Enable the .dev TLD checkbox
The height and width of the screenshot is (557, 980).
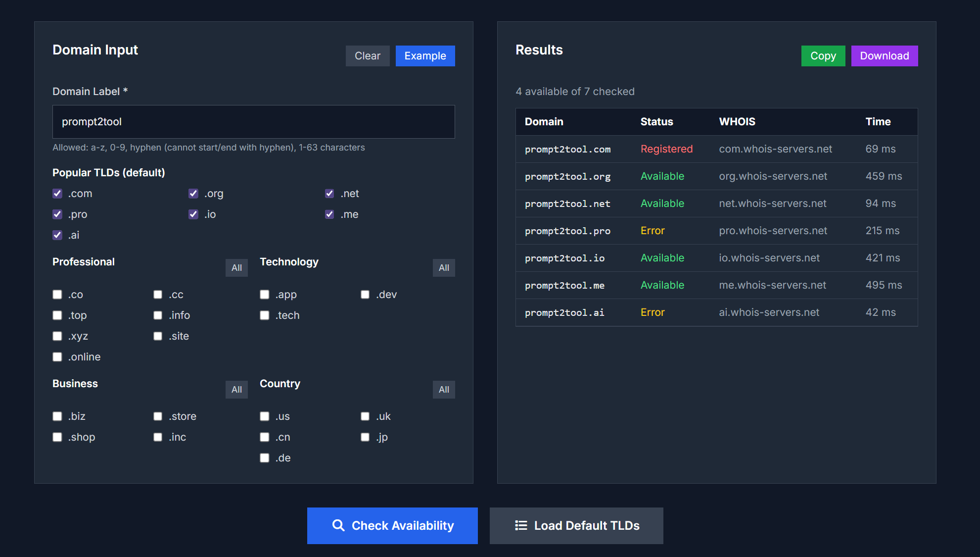(365, 295)
